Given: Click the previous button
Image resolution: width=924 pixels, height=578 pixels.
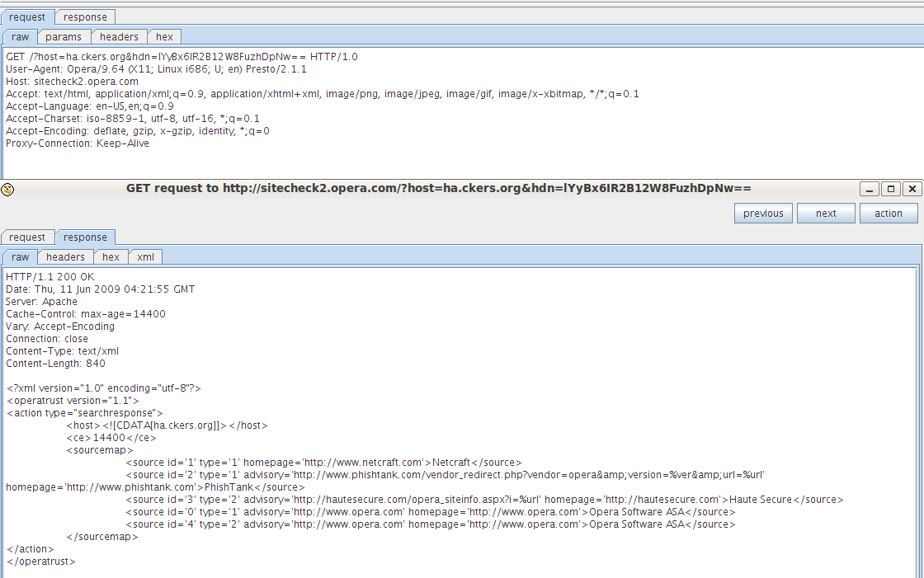Looking at the screenshot, I should (x=763, y=214).
